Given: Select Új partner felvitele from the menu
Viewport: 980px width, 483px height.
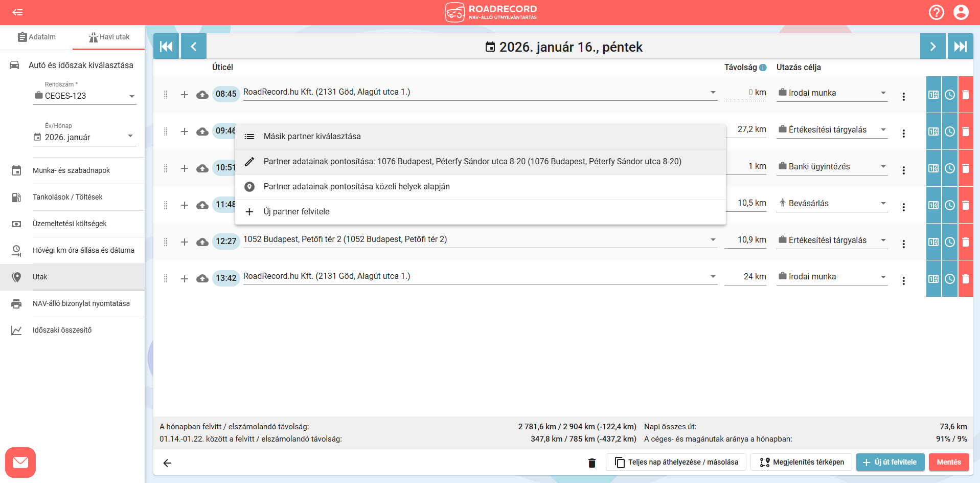Looking at the screenshot, I should 297,212.
